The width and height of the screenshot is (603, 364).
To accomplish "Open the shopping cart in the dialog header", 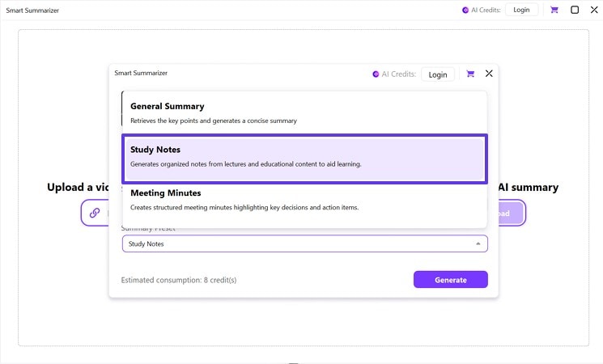I will click(x=470, y=74).
